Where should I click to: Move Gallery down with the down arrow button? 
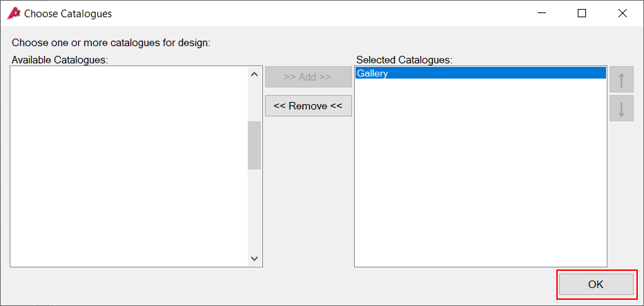pyautogui.click(x=621, y=108)
